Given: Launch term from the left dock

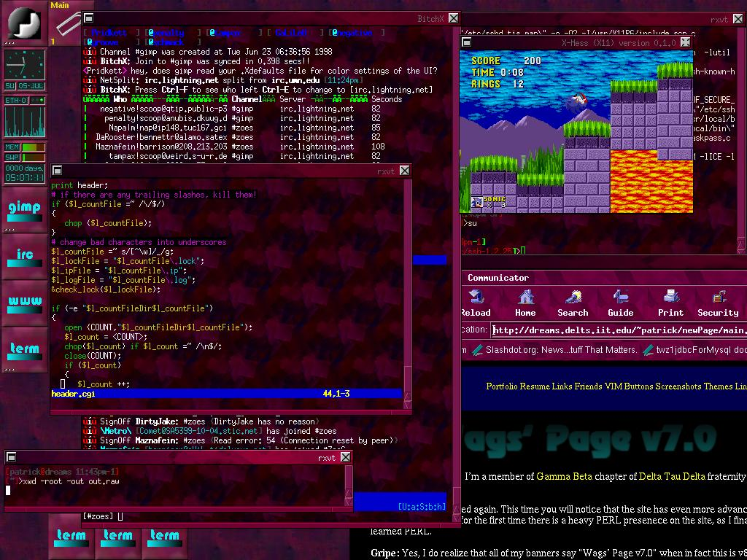Looking at the screenshot, I should [x=24, y=350].
